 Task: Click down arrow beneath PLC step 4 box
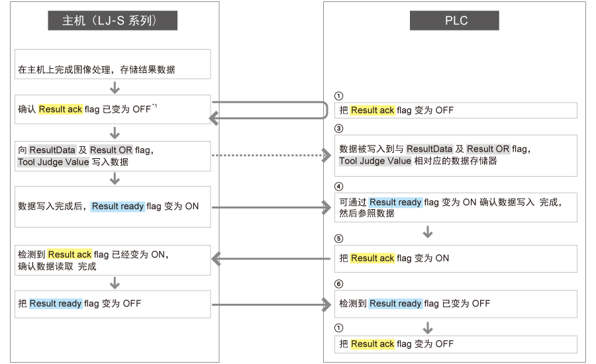pos(428,232)
